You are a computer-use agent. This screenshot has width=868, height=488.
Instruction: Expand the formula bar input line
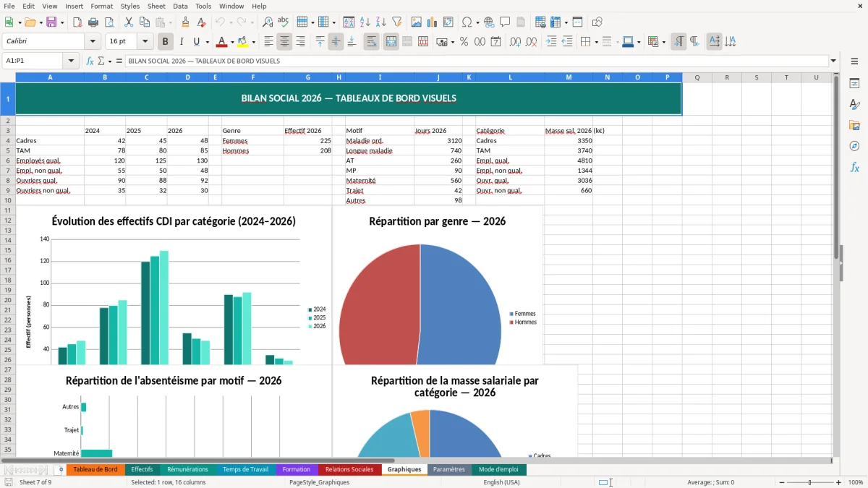833,61
